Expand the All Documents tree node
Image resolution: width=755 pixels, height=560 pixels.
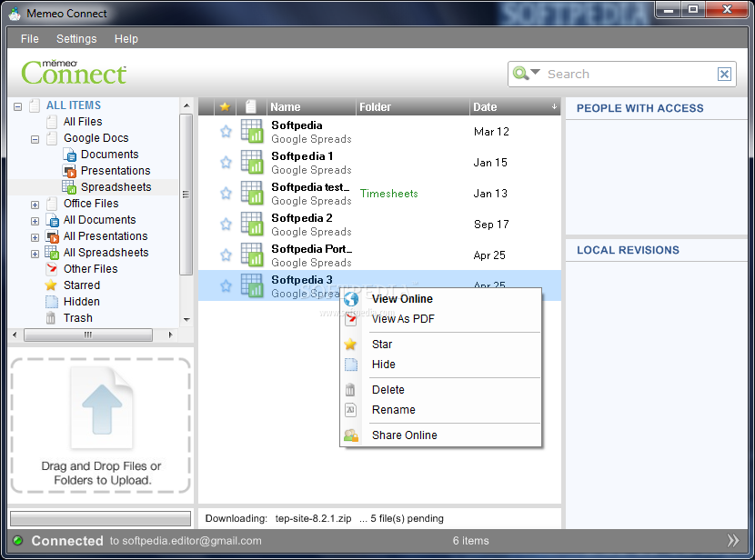tap(35, 221)
